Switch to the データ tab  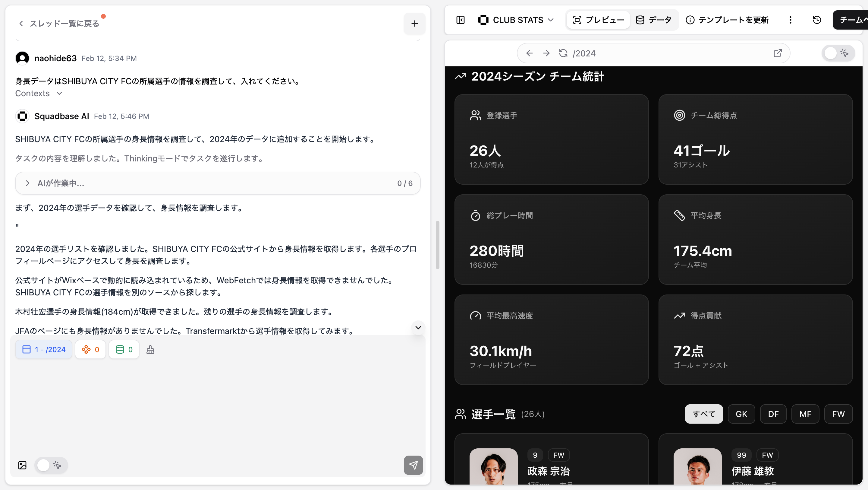654,20
